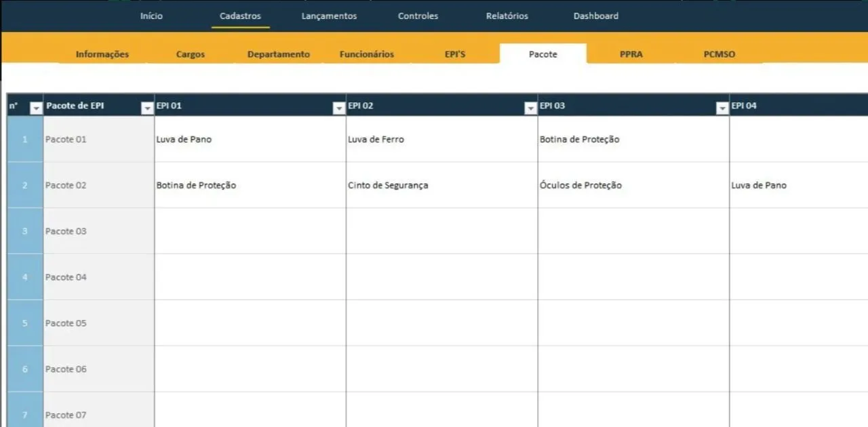Select row number 2 header
Screen dimensions: 868x427
tap(25, 185)
